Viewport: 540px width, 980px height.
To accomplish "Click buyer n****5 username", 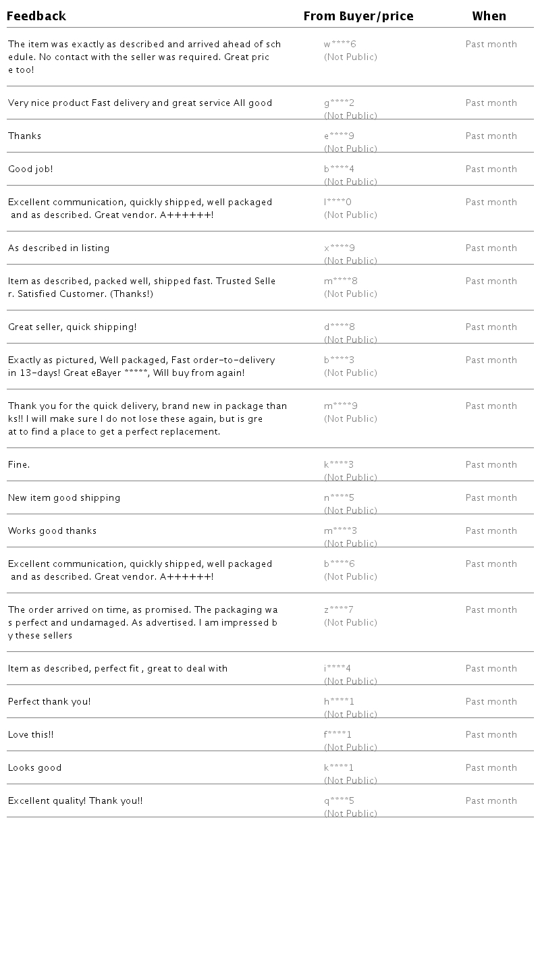I will (x=339, y=498).
